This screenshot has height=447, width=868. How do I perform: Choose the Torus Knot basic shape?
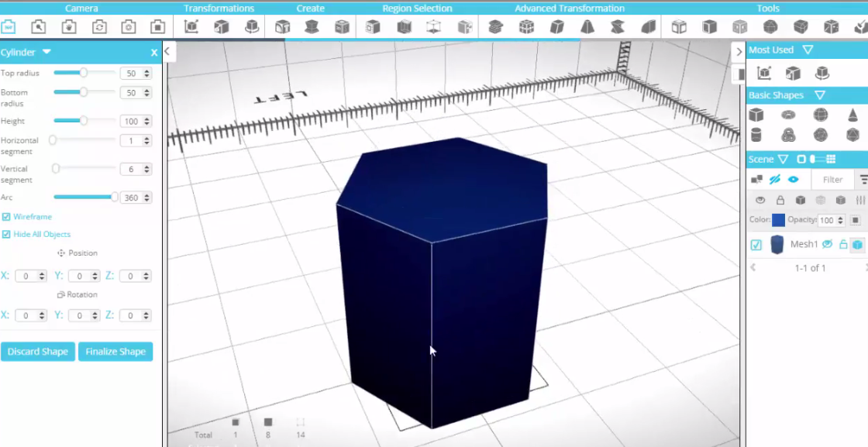coord(788,135)
